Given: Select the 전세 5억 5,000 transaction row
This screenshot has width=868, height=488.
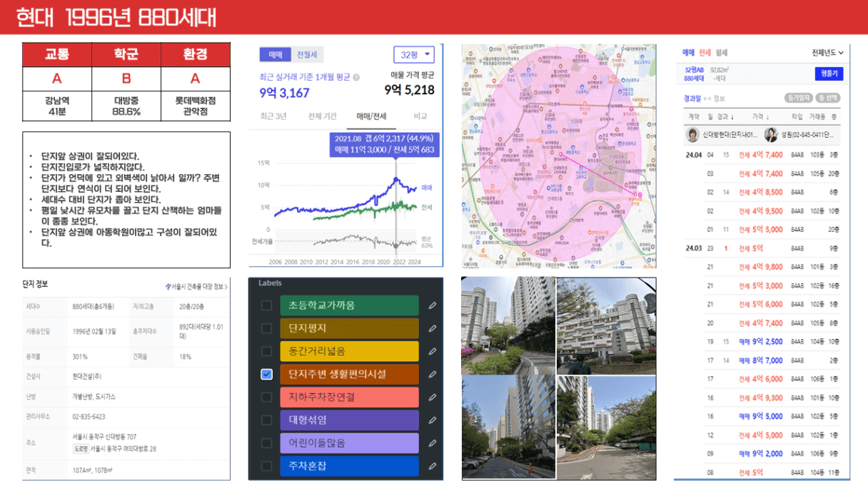Looking at the screenshot, I should tap(762, 229).
